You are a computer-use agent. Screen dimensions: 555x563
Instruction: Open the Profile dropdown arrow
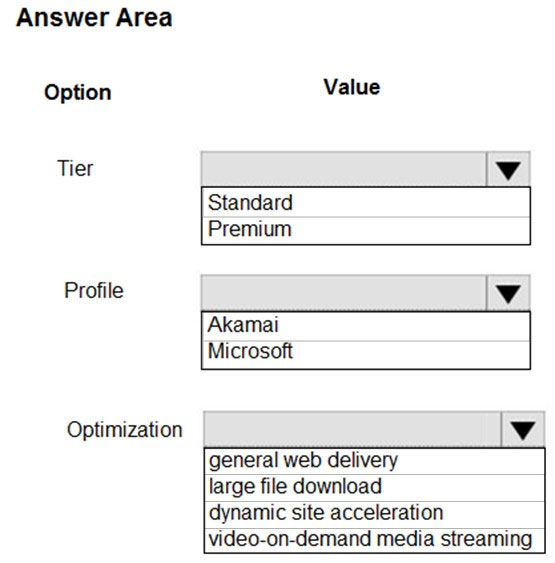pos(508,293)
